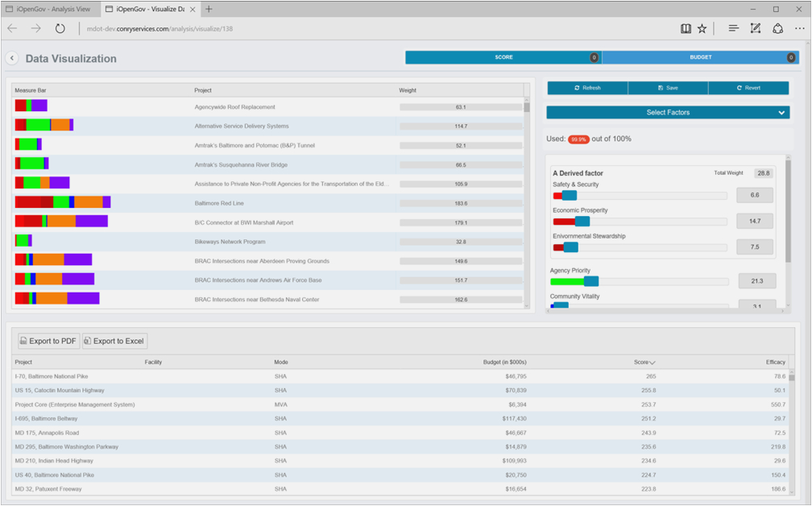
Task: Select Agencywide Roof Replacement project
Action: [x=267, y=106]
